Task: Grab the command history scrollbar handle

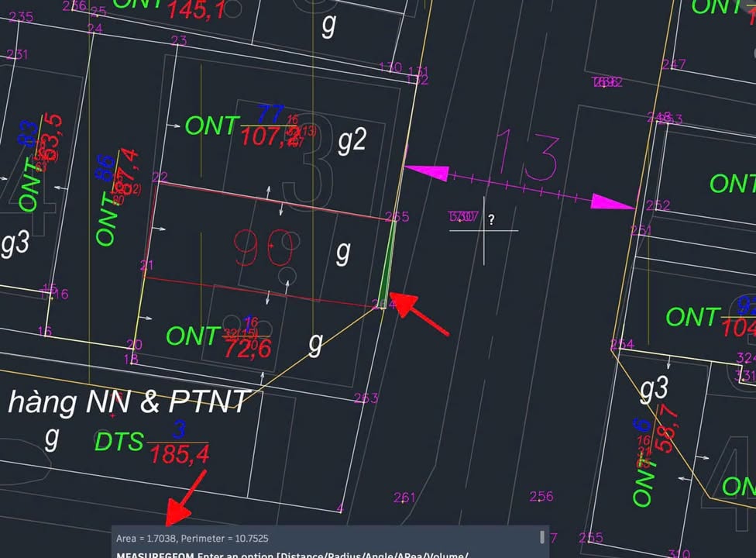Action: tap(542, 537)
